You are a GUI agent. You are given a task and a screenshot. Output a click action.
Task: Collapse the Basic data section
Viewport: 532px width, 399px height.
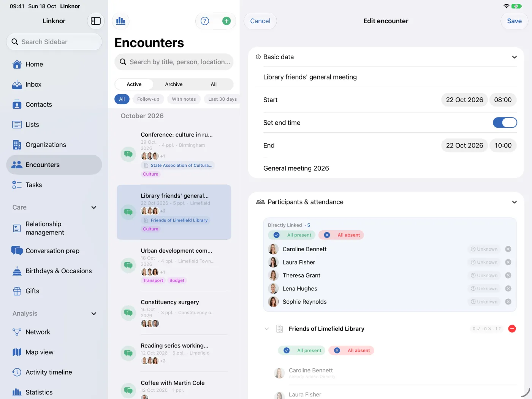pyautogui.click(x=514, y=57)
